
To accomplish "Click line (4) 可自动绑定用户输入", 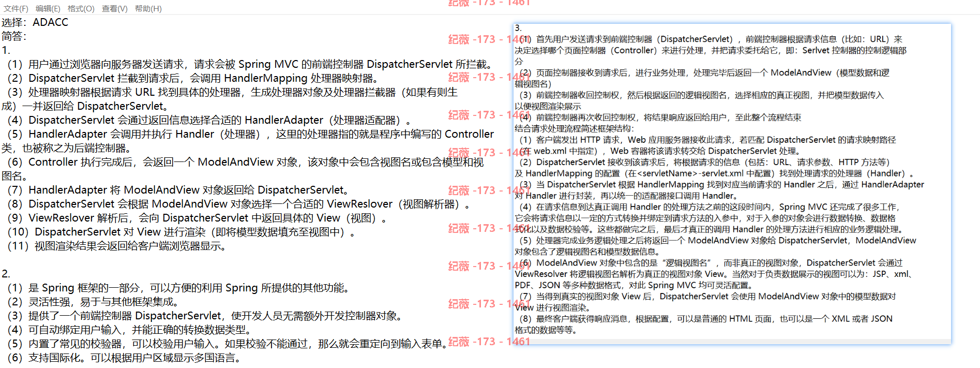I will [129, 330].
